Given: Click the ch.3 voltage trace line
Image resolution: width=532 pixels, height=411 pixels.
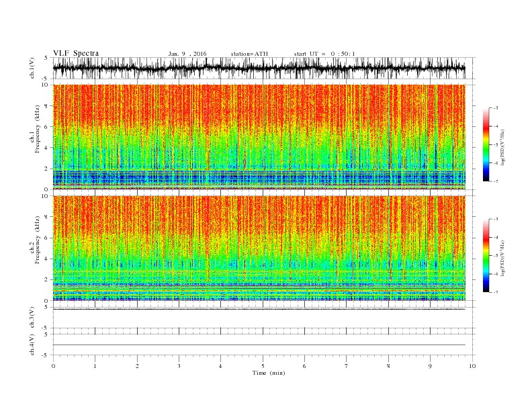Looking at the screenshot, I should [x=259, y=310].
